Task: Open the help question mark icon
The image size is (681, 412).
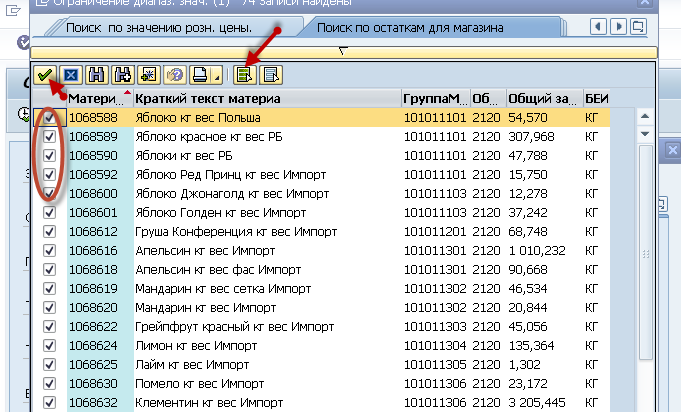Action: pyautogui.click(x=175, y=75)
